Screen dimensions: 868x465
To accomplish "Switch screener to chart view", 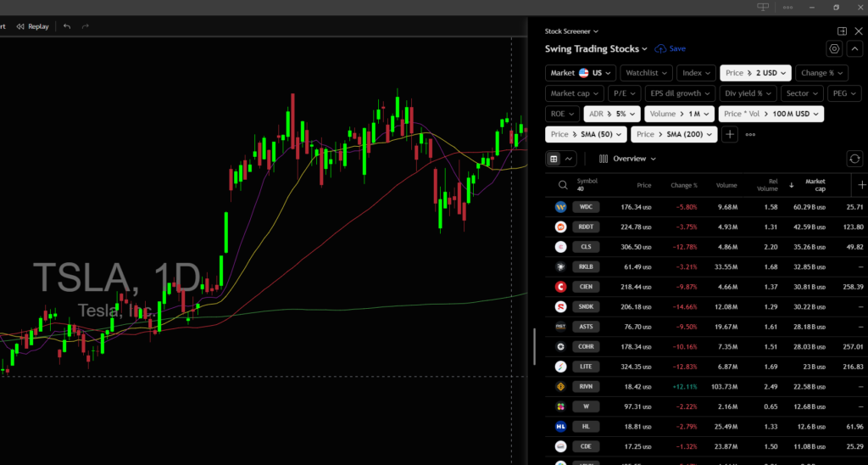I will tap(568, 159).
